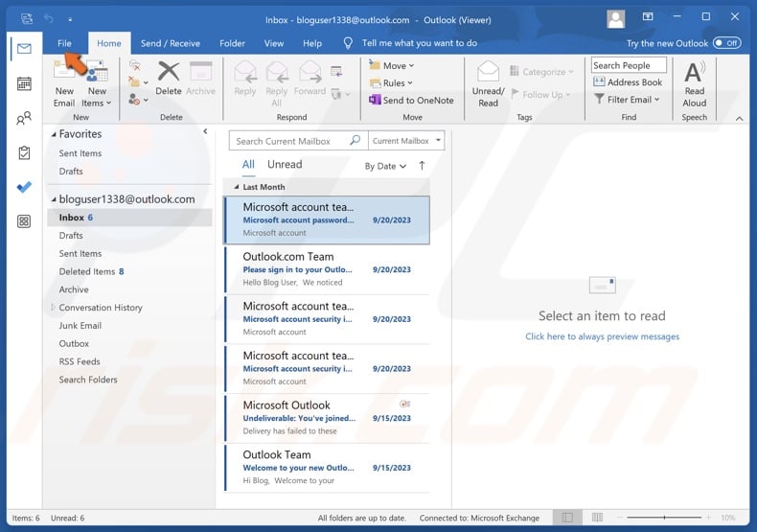
Task: Expand the Conversation History folder
Action: (x=53, y=307)
